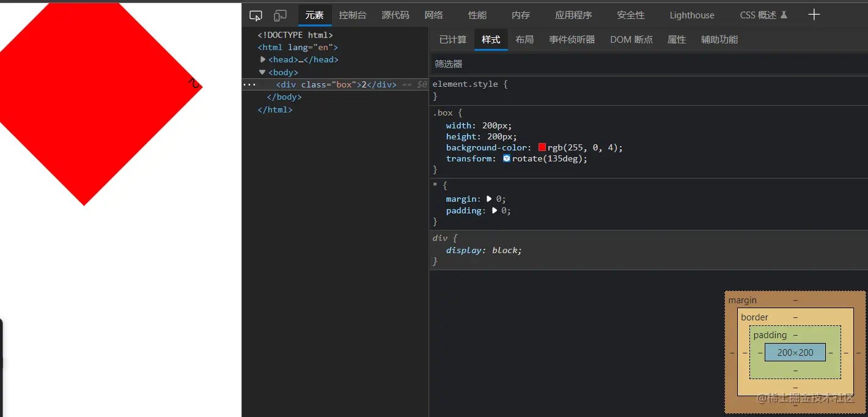Open the 性能 tab
The width and height of the screenshot is (868, 417).
(x=477, y=15)
